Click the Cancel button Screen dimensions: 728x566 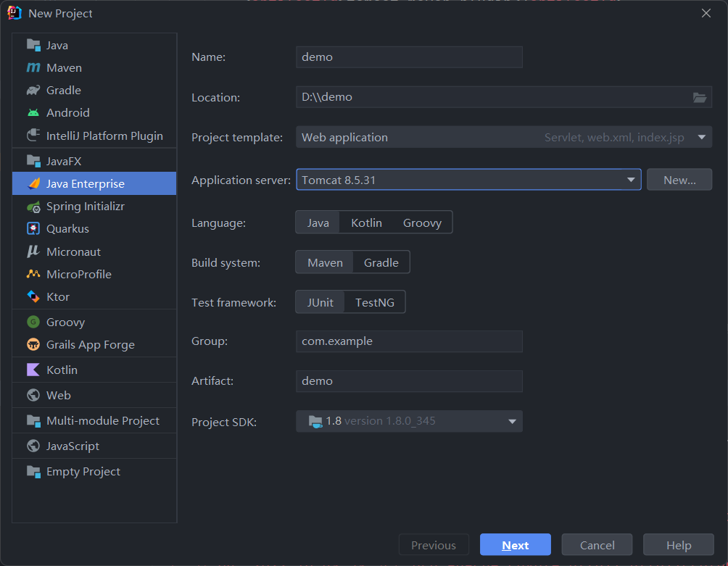pyautogui.click(x=597, y=545)
